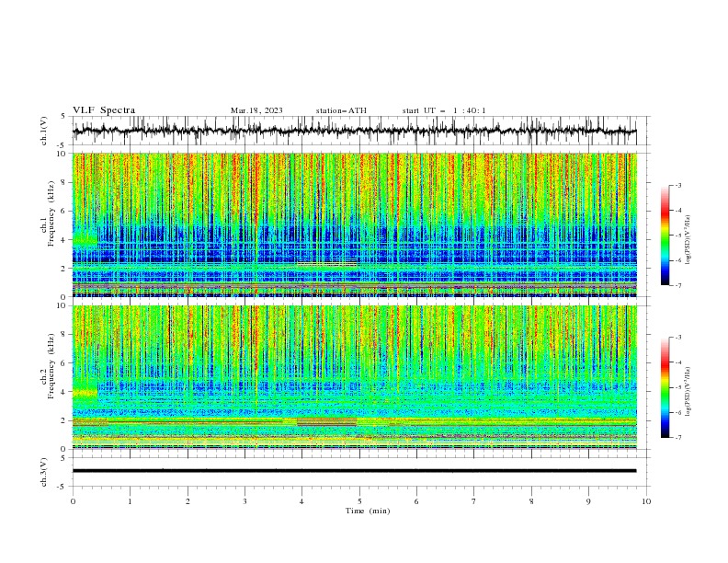Click time axis tick label "7"
The height and width of the screenshot is (563, 728).
coord(474,501)
